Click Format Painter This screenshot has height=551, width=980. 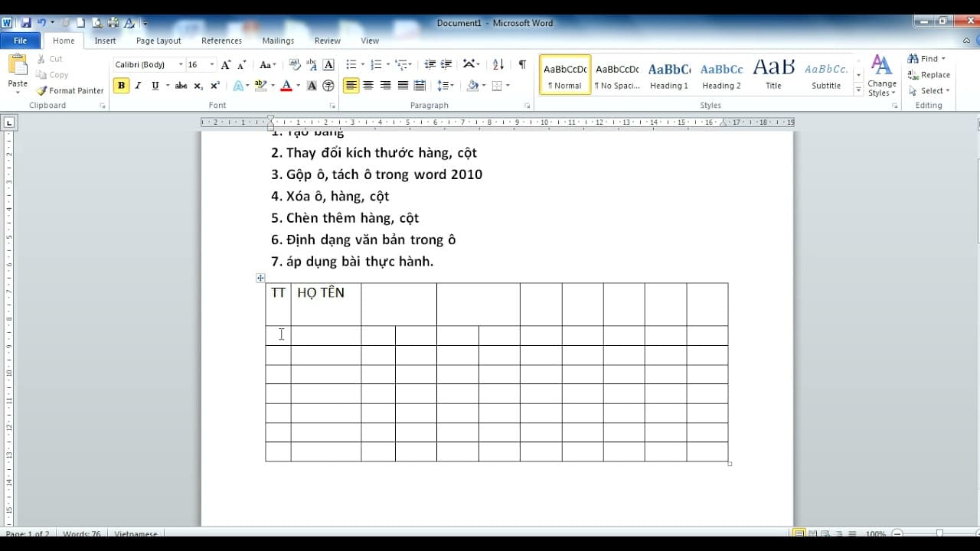(70, 90)
